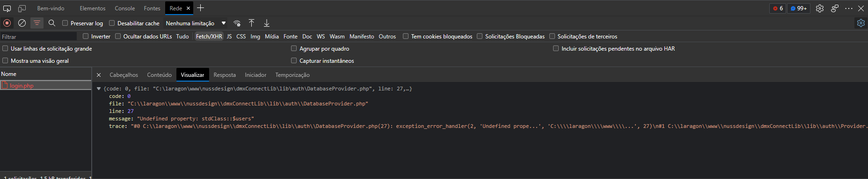Close the Rede tab

[x=188, y=8]
